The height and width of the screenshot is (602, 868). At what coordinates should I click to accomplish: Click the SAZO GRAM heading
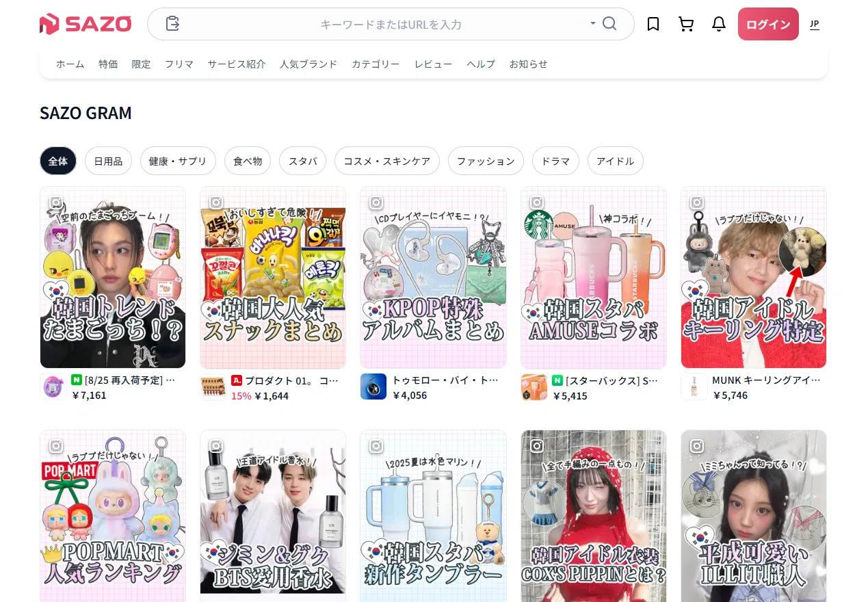tap(86, 113)
